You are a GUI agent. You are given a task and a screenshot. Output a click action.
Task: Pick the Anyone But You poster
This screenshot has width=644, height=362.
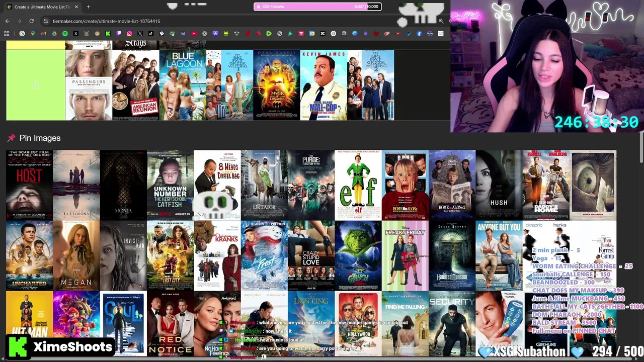[x=499, y=255]
